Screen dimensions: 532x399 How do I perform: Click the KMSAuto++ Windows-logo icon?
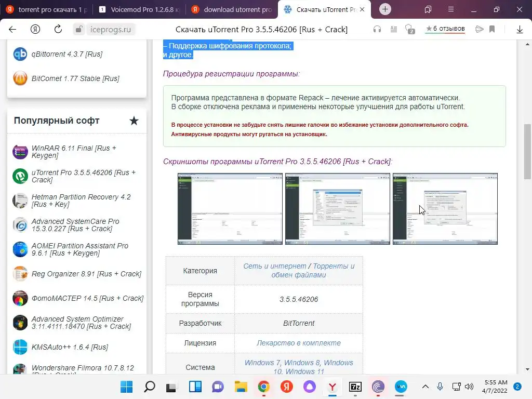pos(20,347)
